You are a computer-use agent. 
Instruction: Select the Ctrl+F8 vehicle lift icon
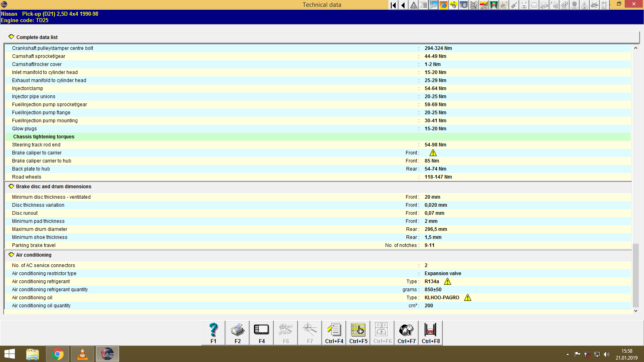430,333
